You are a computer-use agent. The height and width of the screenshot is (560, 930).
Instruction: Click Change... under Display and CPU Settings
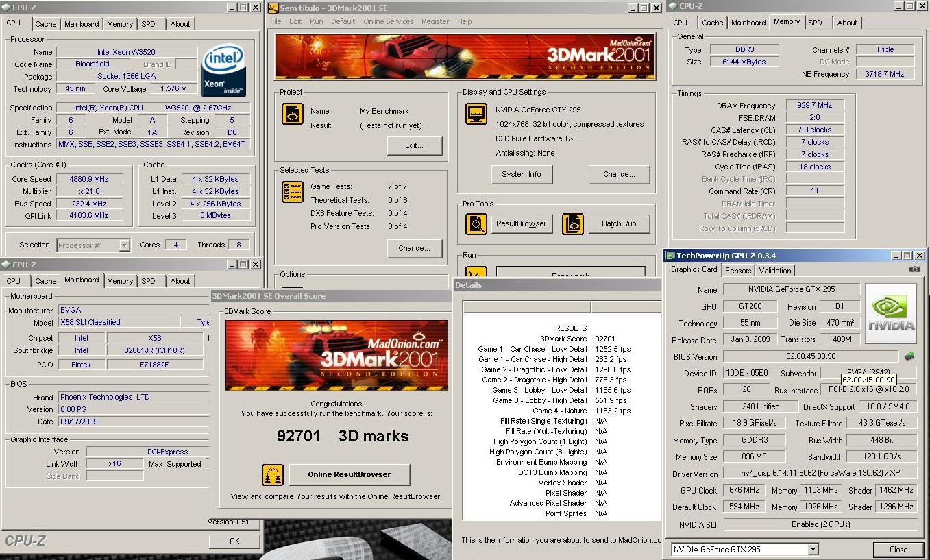[619, 174]
